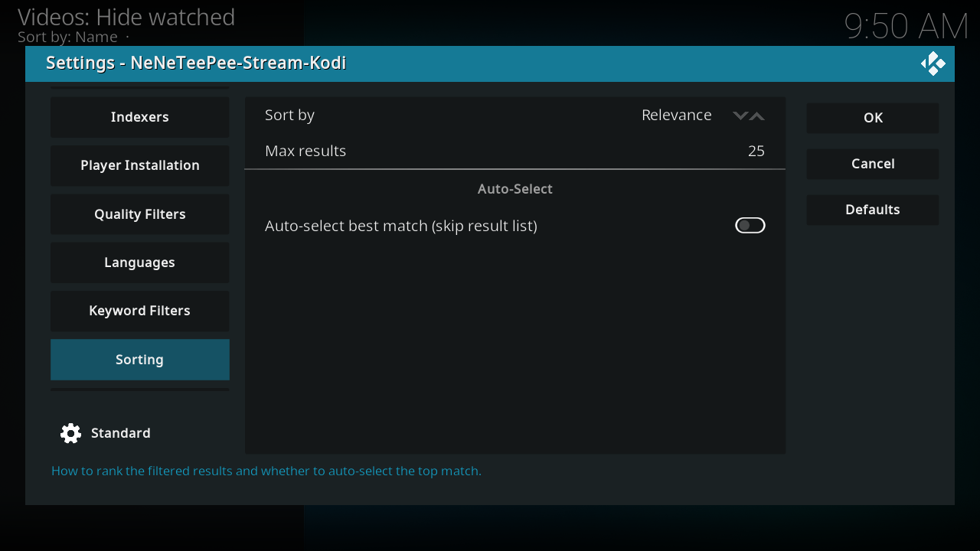The height and width of the screenshot is (551, 980).
Task: Click the Settings - NeNeTeePee-Stream-Kodi title
Action: tap(196, 63)
